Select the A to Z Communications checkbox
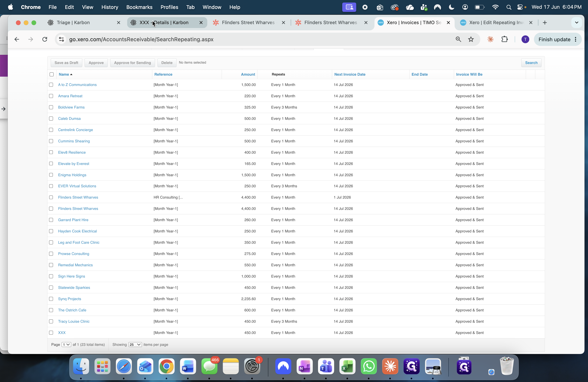The width and height of the screenshot is (588, 382). click(x=51, y=85)
